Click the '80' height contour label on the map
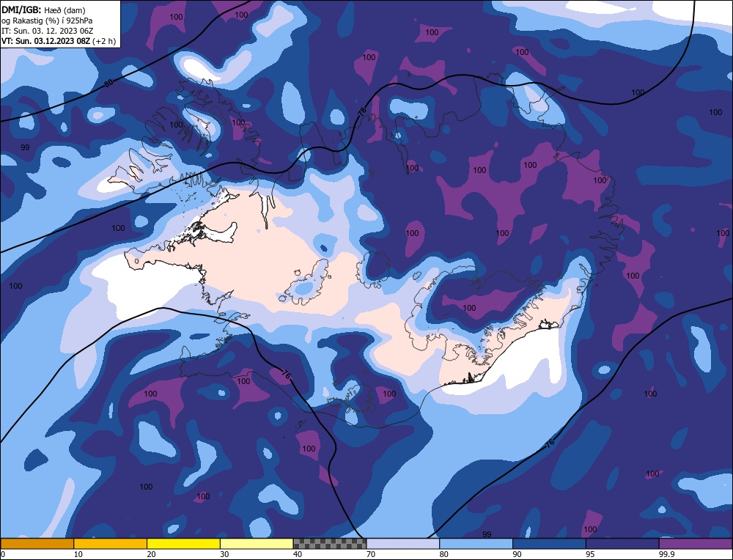The width and height of the screenshot is (733, 560). [x=108, y=84]
